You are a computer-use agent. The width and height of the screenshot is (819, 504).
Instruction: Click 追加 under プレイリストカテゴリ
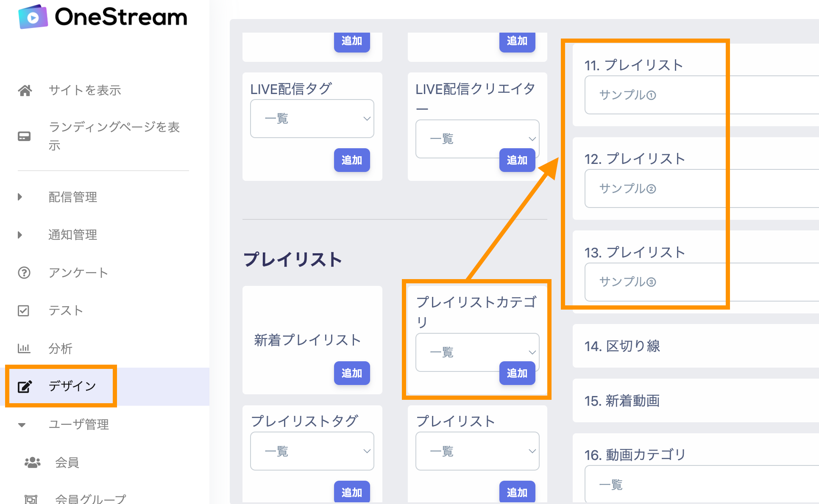(x=517, y=373)
